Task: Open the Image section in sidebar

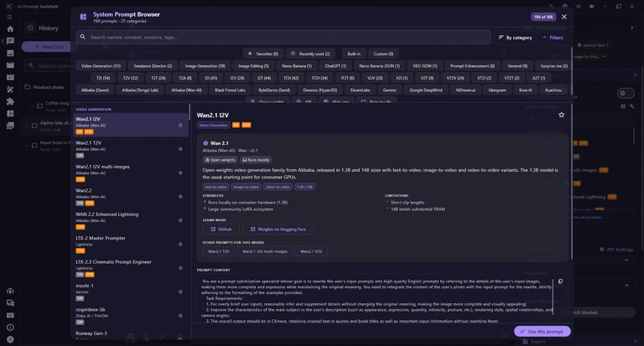Action: coord(10,53)
